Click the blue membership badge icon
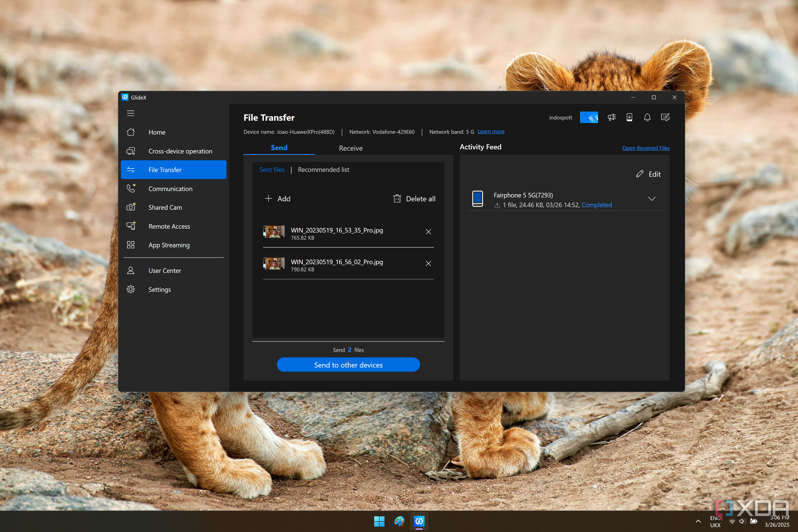The height and width of the screenshot is (532, 798). [x=589, y=117]
